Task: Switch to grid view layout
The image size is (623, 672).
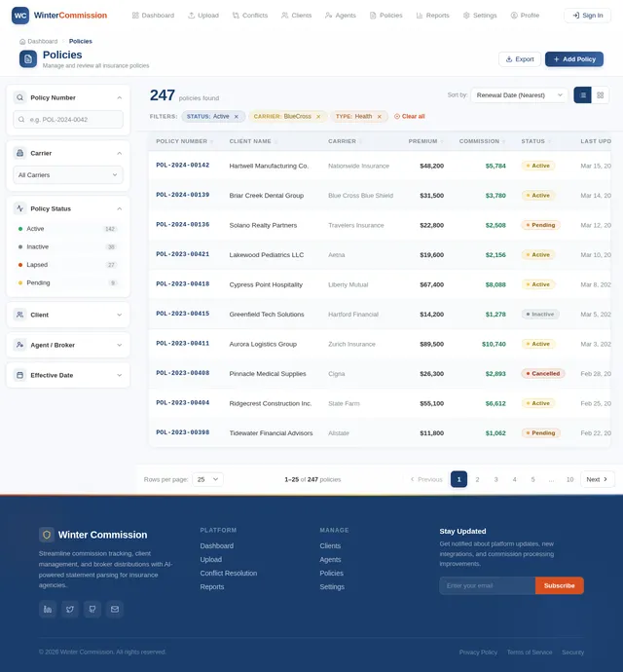Action: (601, 95)
